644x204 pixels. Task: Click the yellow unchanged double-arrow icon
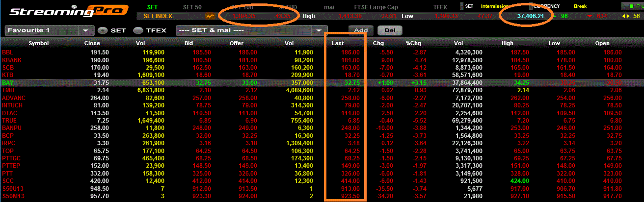(625, 16)
